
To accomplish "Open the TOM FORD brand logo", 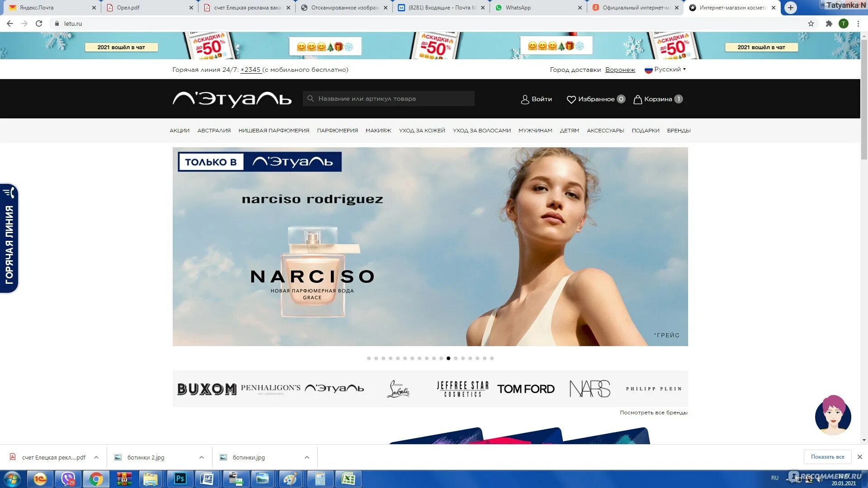I will (x=526, y=389).
